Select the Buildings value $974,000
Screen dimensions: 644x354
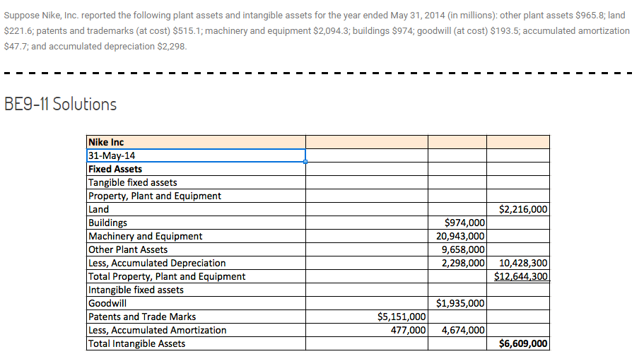[457, 223]
